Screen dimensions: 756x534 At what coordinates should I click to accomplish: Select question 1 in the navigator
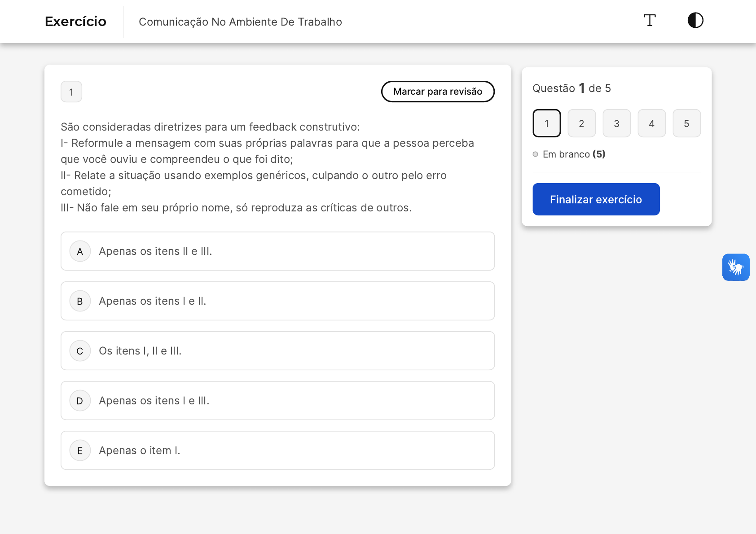546,123
